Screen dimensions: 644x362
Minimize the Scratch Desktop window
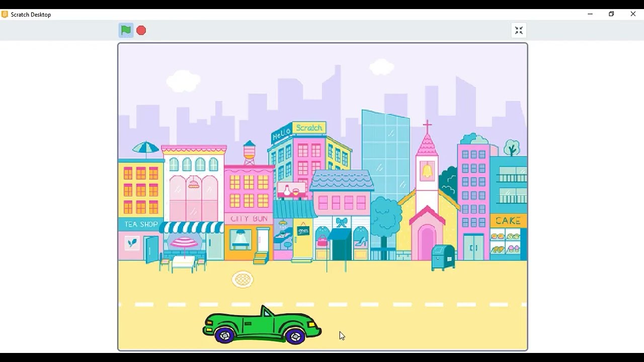pyautogui.click(x=590, y=14)
